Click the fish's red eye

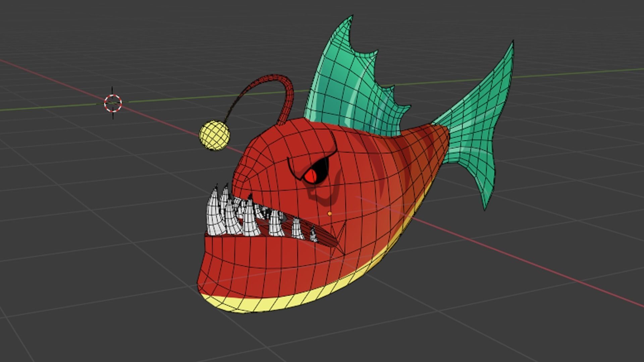point(311,176)
